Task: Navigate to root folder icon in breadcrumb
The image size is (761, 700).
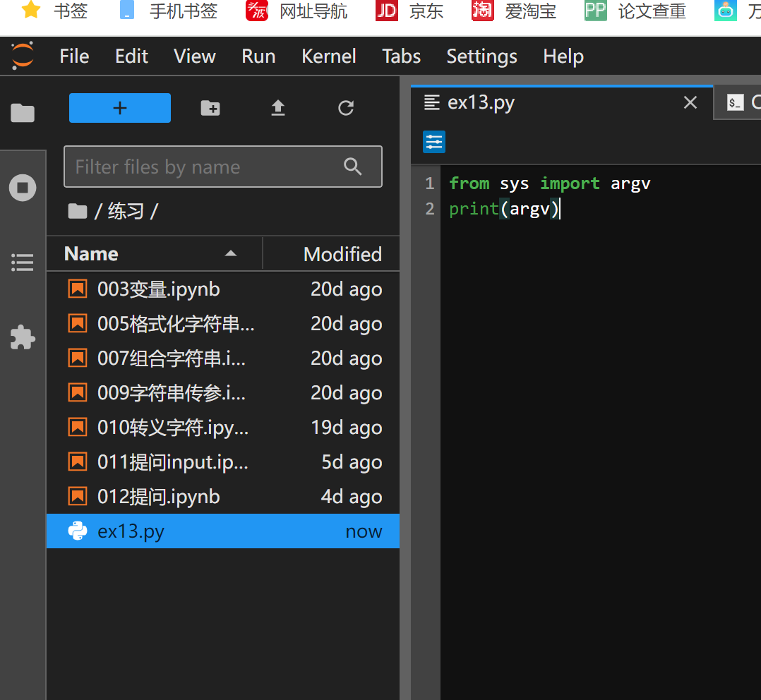Action: pyautogui.click(x=77, y=210)
